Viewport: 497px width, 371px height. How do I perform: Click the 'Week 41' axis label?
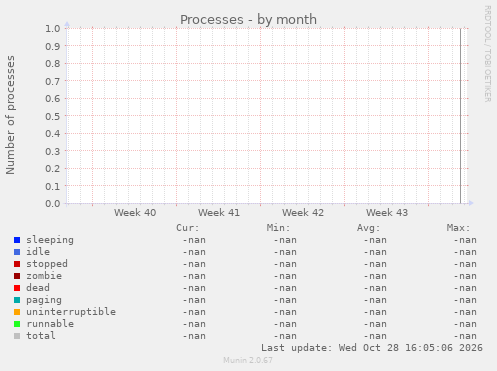pyautogui.click(x=219, y=213)
